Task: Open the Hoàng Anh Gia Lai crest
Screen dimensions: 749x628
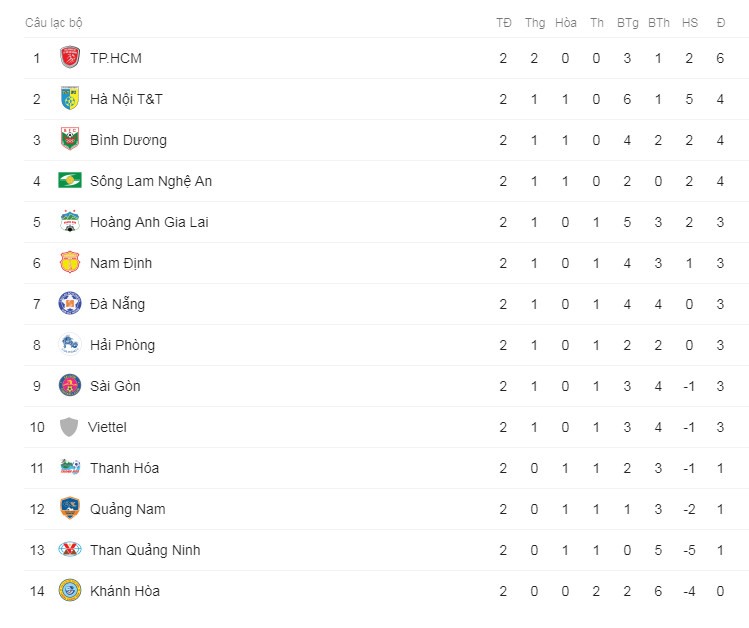Action: click(x=70, y=222)
